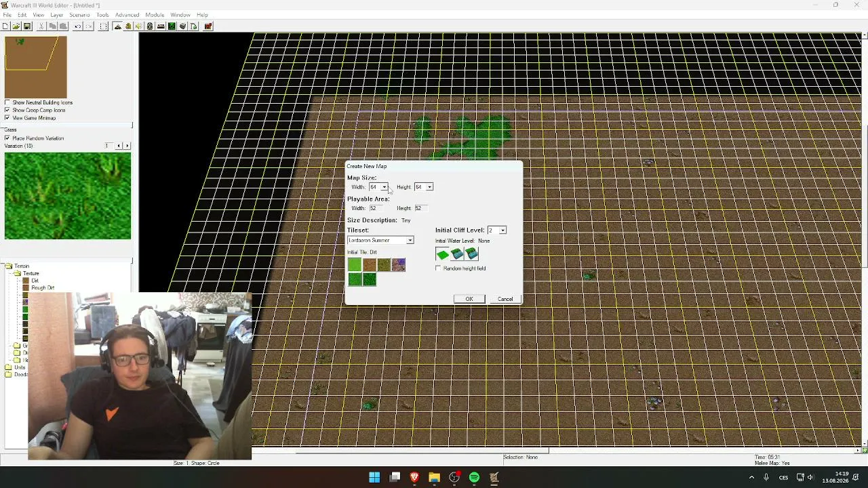Open the Module menu
This screenshot has width=868, height=488.
coord(155,15)
